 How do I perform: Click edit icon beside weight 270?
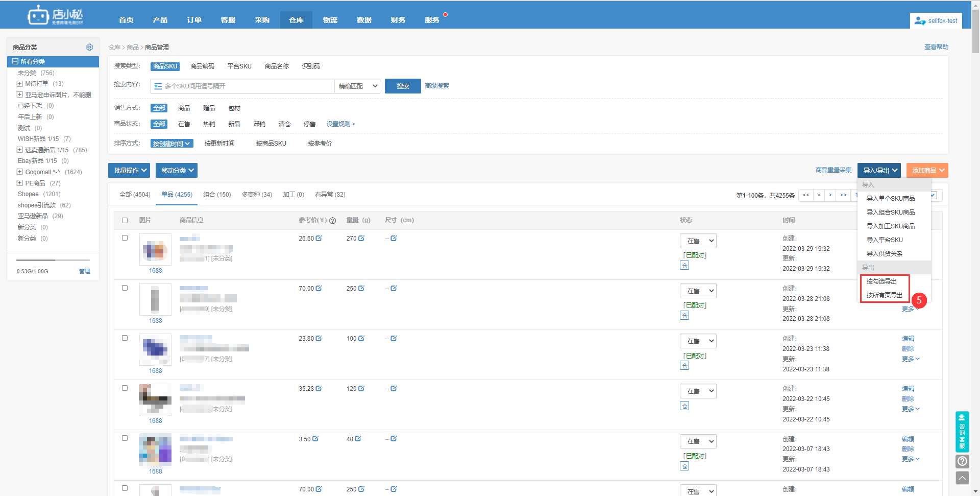coord(361,239)
